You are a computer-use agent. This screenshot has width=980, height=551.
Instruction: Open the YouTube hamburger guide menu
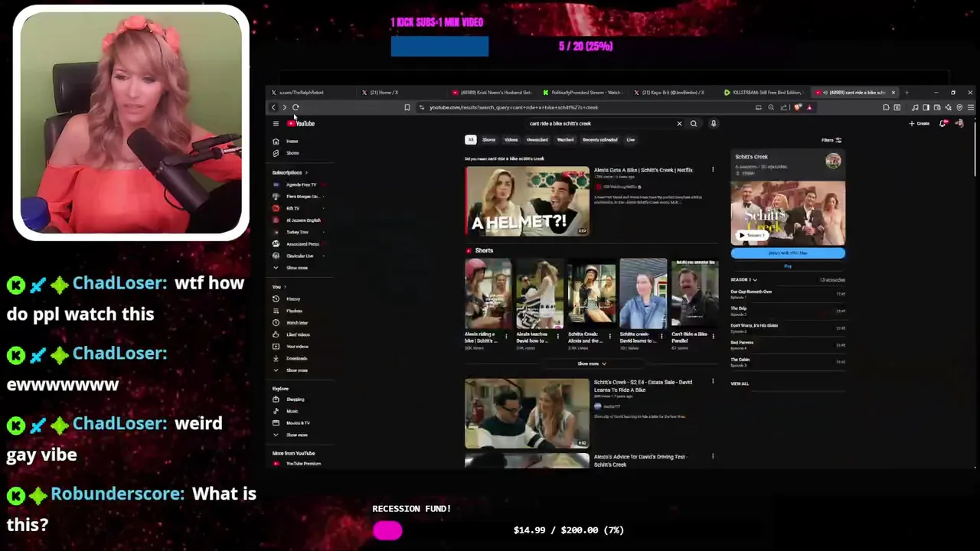pyautogui.click(x=276, y=123)
